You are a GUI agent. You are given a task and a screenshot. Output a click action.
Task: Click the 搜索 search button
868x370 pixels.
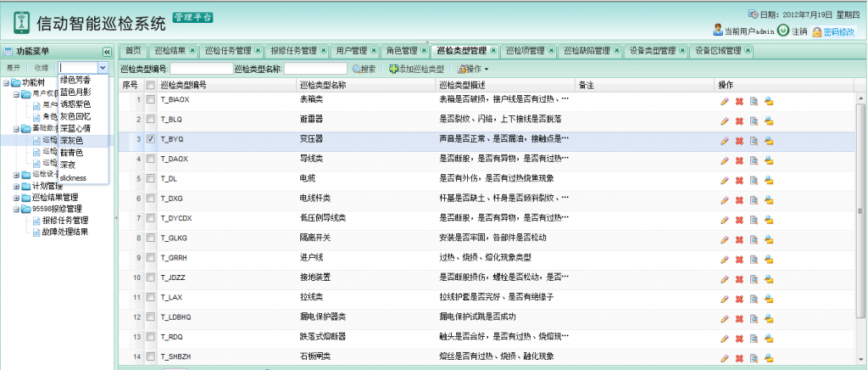tap(364, 70)
